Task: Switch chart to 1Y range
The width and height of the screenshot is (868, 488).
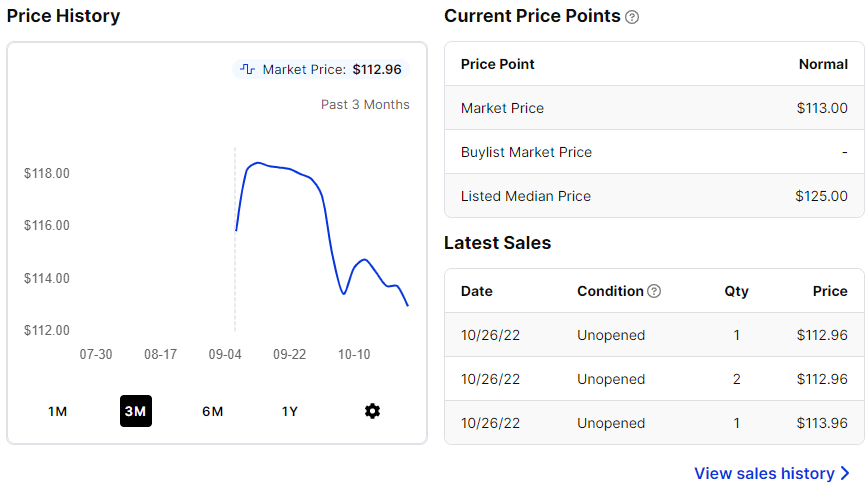Action: tap(290, 411)
